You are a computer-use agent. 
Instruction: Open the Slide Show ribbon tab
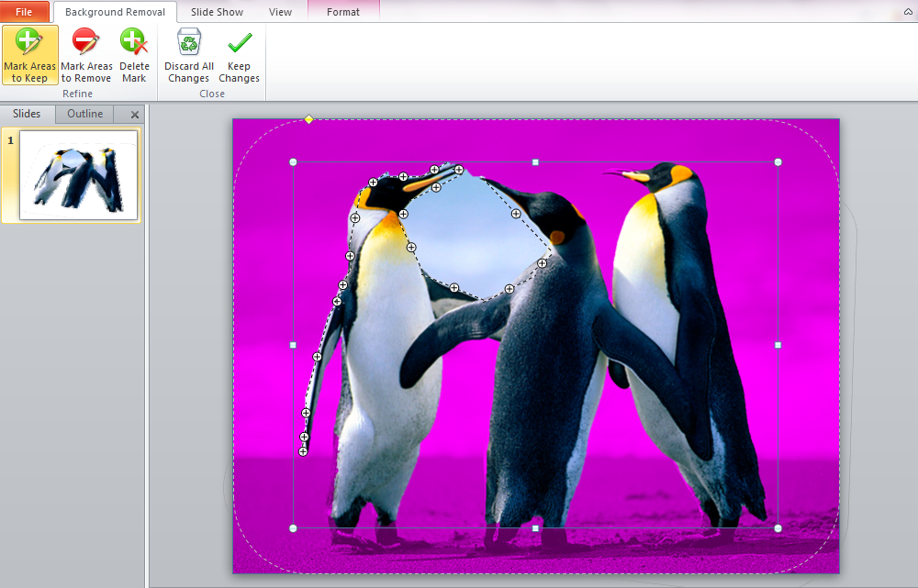click(217, 12)
